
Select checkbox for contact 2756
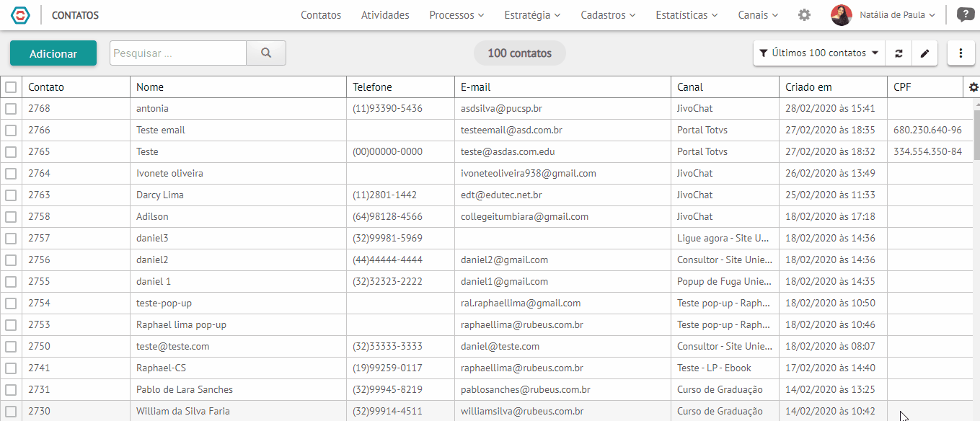[11, 260]
